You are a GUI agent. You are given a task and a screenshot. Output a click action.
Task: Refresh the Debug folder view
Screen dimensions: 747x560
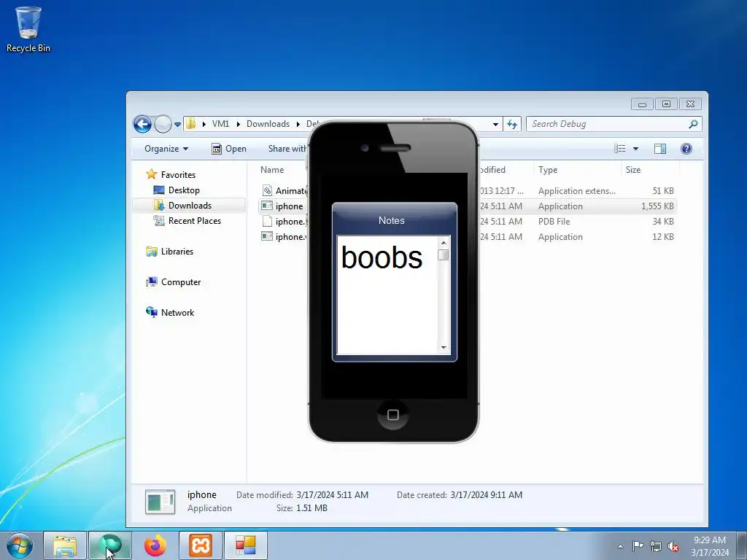(x=512, y=124)
